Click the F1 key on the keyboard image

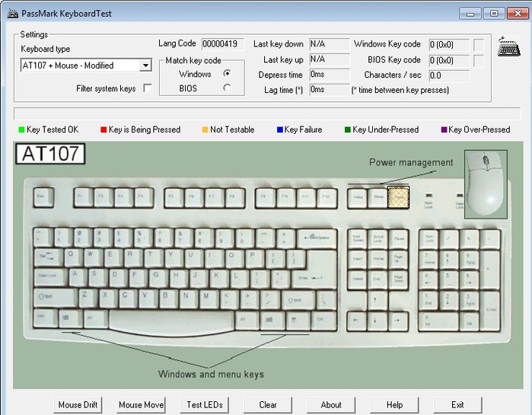pyautogui.click(x=83, y=197)
